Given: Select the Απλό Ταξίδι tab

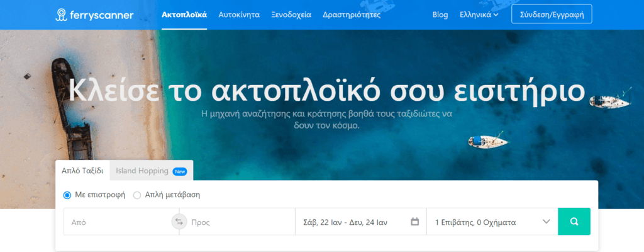Looking at the screenshot, I should click(82, 171).
